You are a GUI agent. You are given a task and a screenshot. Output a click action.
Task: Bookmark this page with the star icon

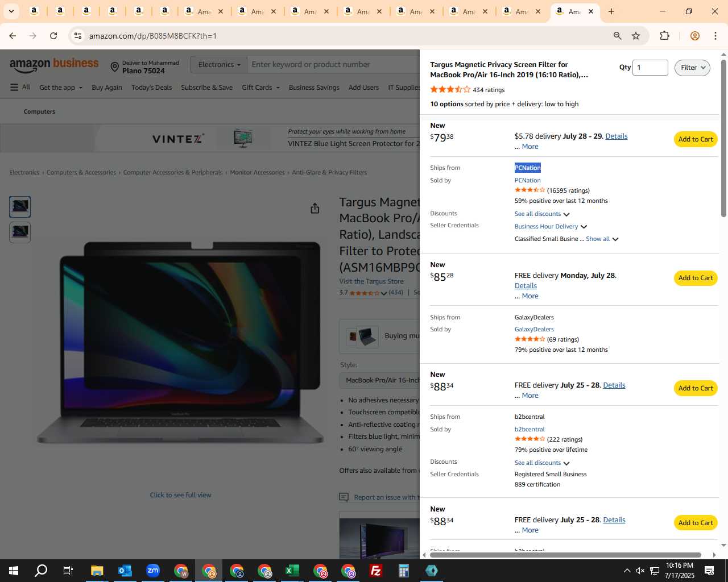pyautogui.click(x=636, y=36)
